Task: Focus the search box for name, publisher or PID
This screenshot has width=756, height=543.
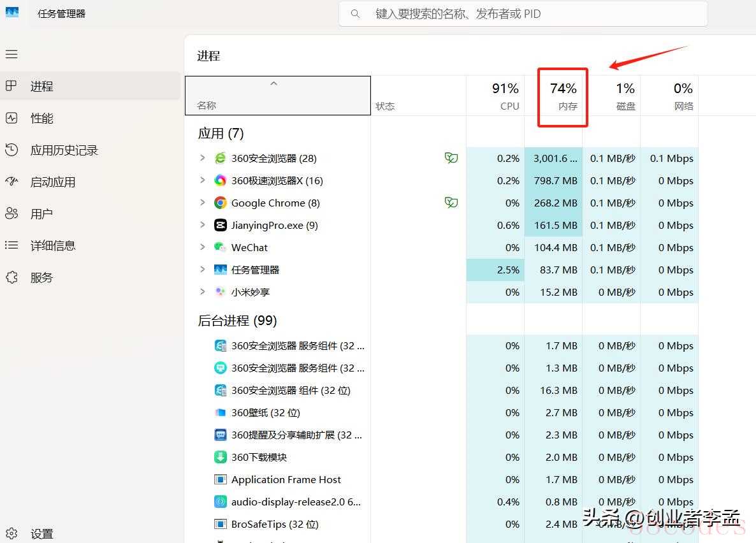Action: [x=523, y=14]
